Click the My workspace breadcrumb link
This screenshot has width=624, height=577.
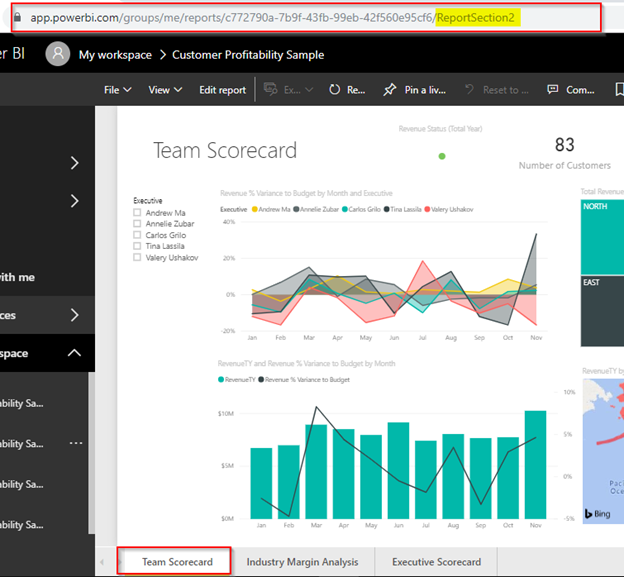[115, 55]
